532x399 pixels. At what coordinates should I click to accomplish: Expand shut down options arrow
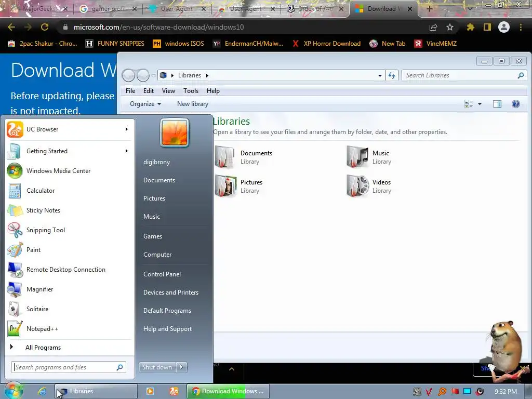pyautogui.click(x=181, y=367)
